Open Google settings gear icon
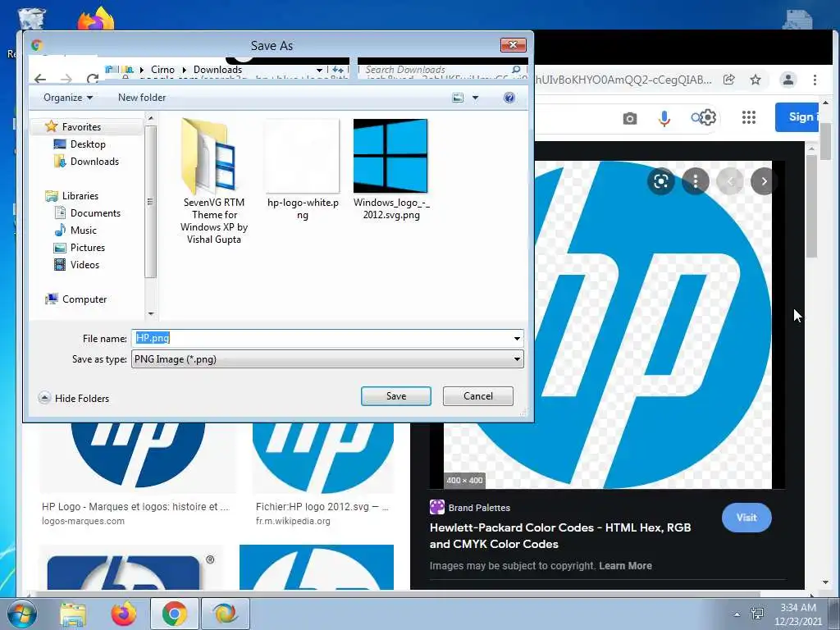The height and width of the screenshot is (630, 840). (x=708, y=116)
